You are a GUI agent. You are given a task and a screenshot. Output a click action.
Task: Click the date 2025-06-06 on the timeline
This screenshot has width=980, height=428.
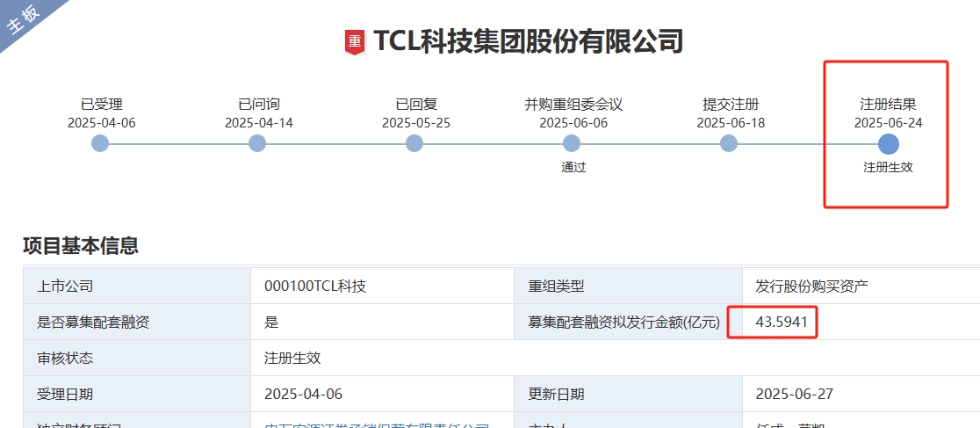point(573,123)
